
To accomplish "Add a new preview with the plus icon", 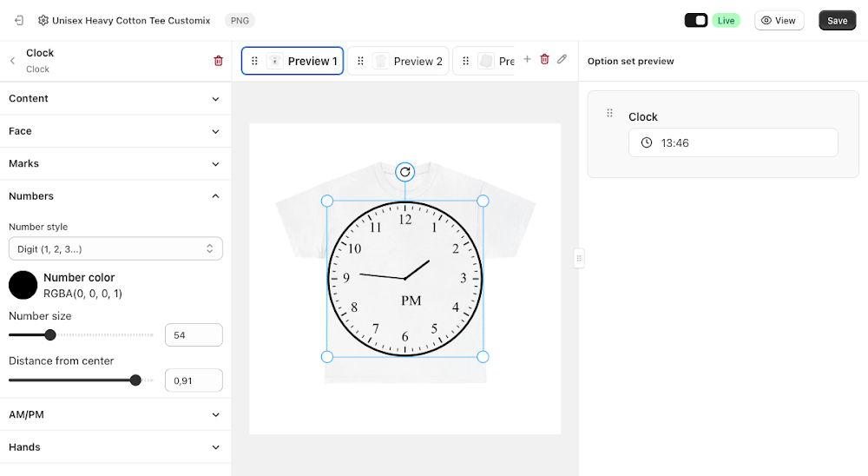I will [527, 59].
